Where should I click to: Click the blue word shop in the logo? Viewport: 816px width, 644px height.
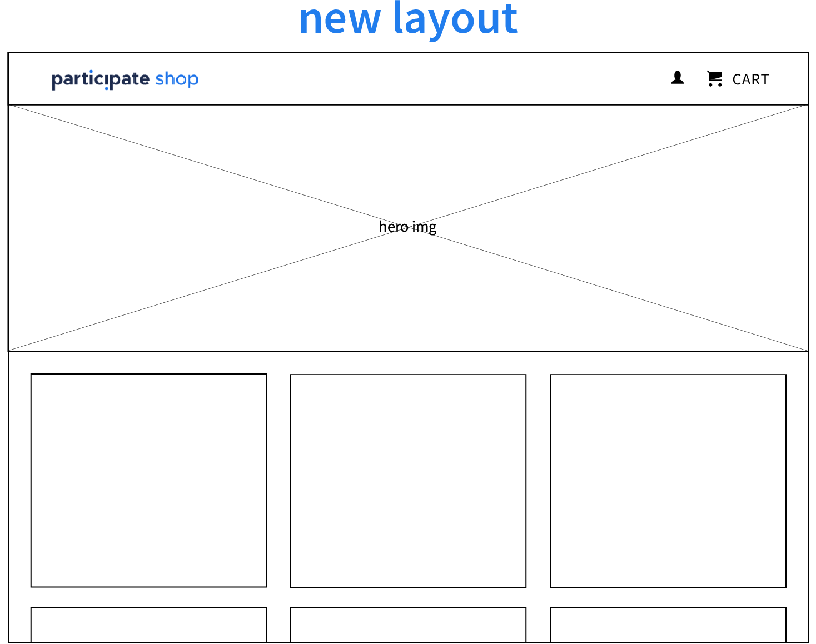[178, 79]
